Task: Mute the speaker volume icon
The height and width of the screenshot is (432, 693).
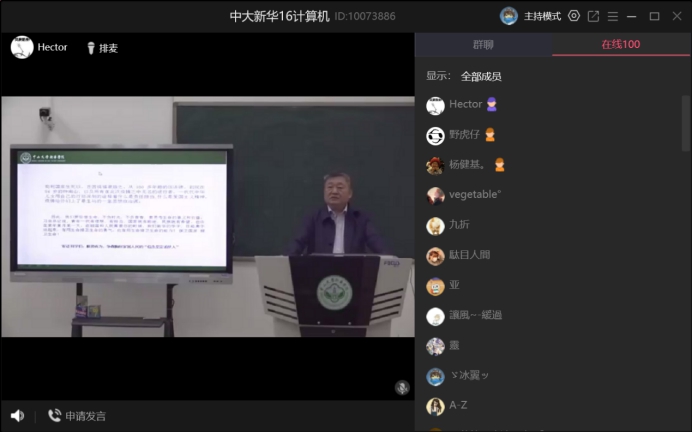Action: pyautogui.click(x=17, y=415)
